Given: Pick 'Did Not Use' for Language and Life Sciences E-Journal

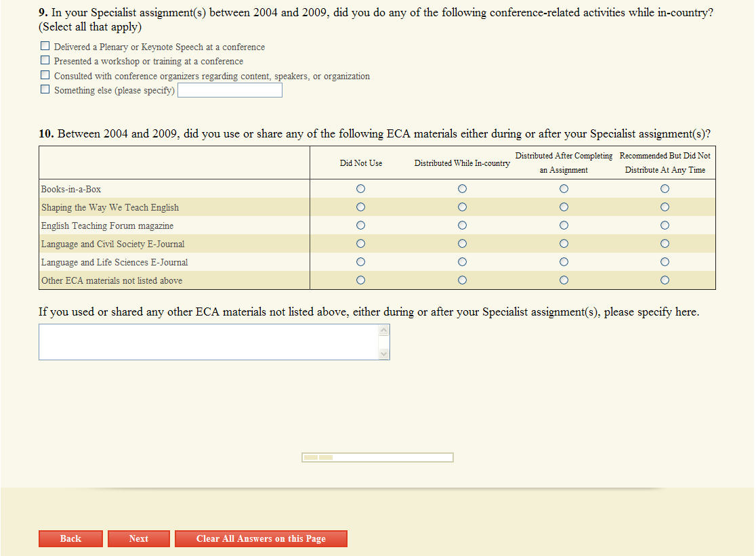Looking at the screenshot, I should [x=360, y=262].
